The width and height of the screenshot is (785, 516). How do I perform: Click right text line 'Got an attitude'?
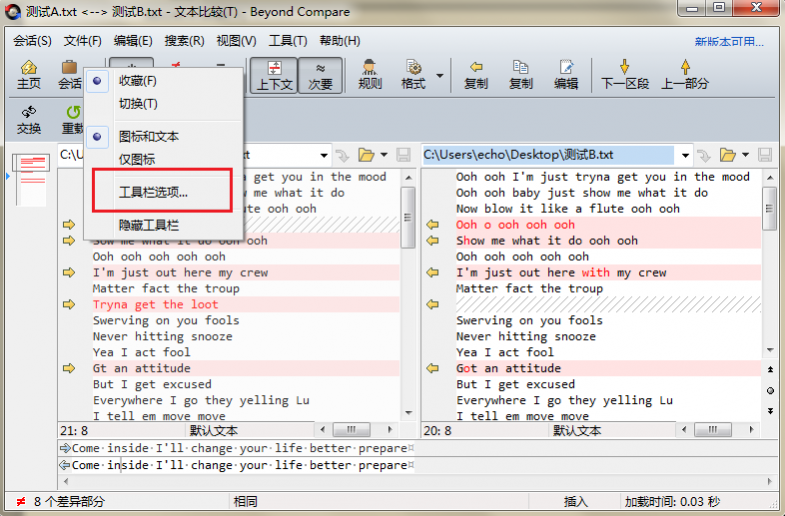[x=508, y=368]
